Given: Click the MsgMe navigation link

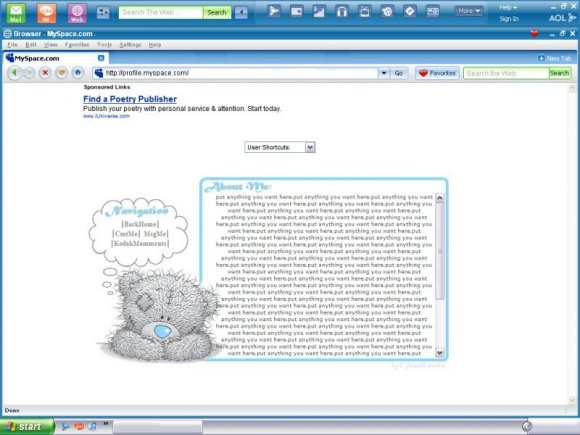Looking at the screenshot, I should [x=156, y=234].
